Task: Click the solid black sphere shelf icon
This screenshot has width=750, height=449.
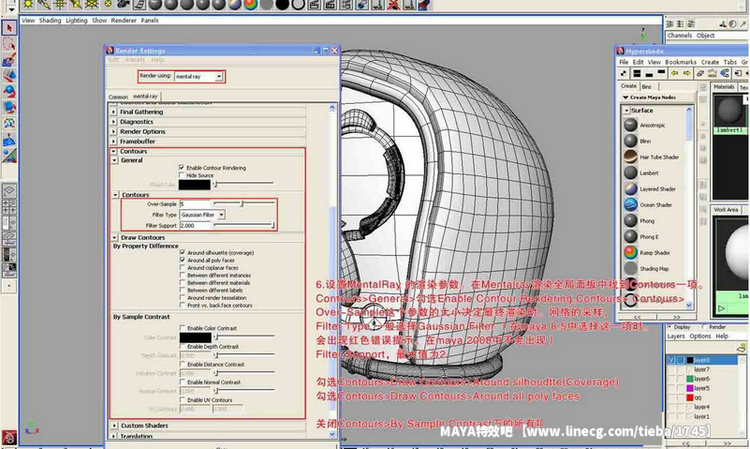Action: pos(283,5)
